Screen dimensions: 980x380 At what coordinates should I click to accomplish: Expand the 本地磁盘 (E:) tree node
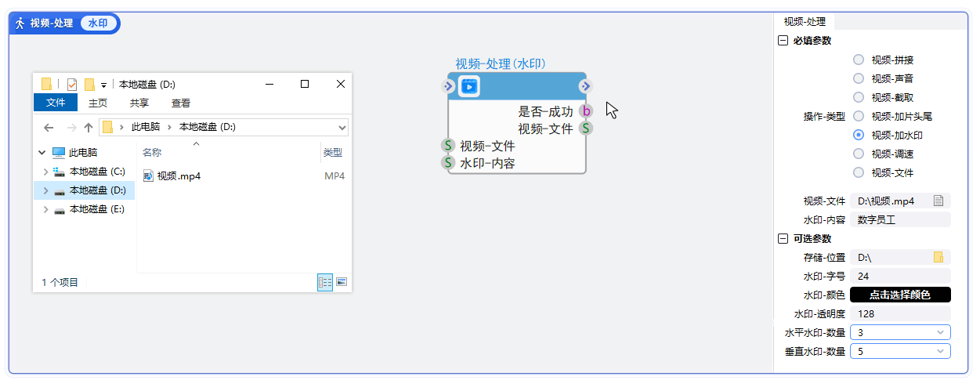tap(46, 209)
